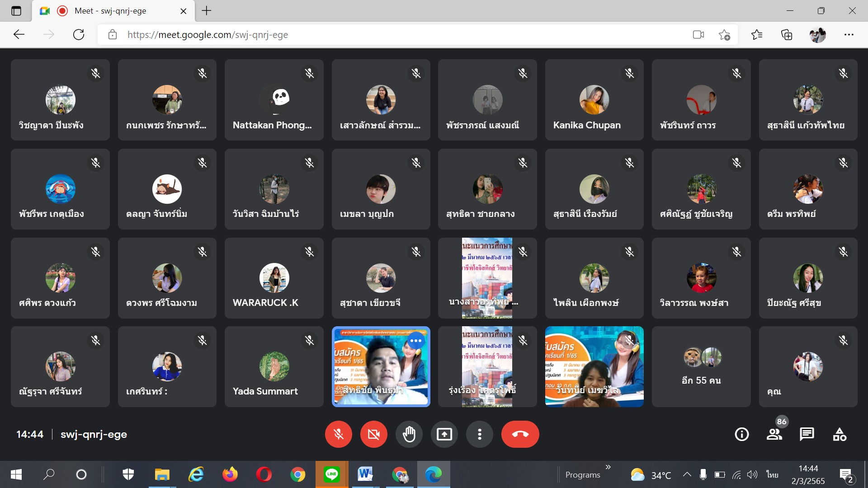The width and height of the screenshot is (868, 488).
Task: Click the browser favorites star icon
Action: tap(756, 35)
